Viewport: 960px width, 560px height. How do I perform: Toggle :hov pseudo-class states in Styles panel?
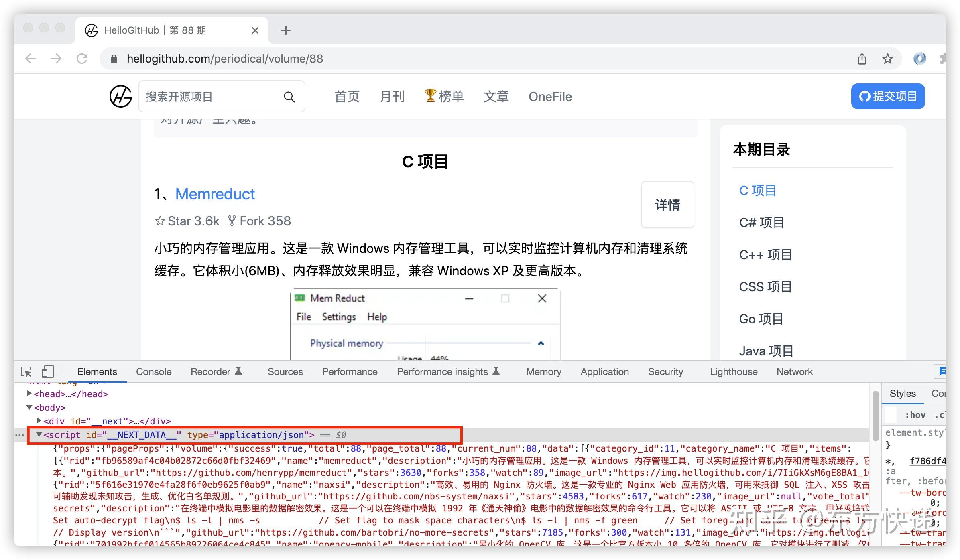pos(916,414)
